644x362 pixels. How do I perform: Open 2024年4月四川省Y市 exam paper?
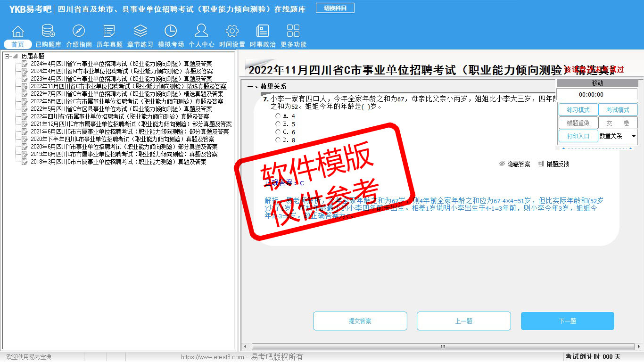click(121, 64)
